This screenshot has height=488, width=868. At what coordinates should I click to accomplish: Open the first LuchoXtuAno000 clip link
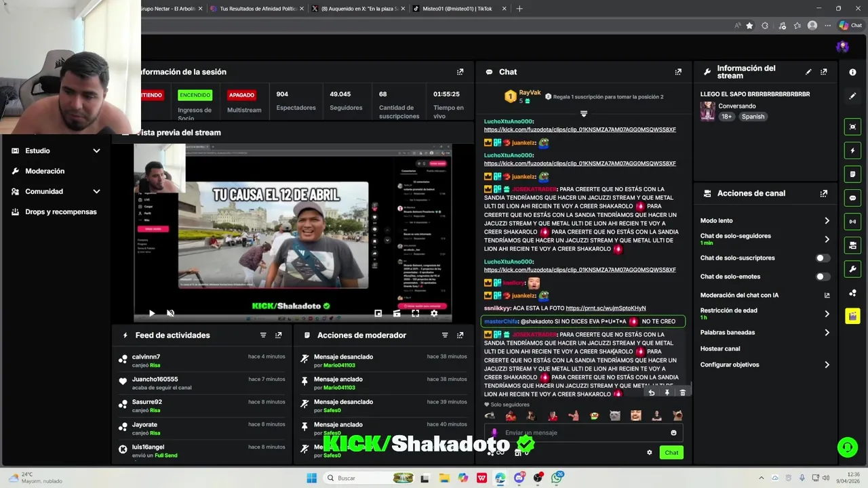point(580,129)
